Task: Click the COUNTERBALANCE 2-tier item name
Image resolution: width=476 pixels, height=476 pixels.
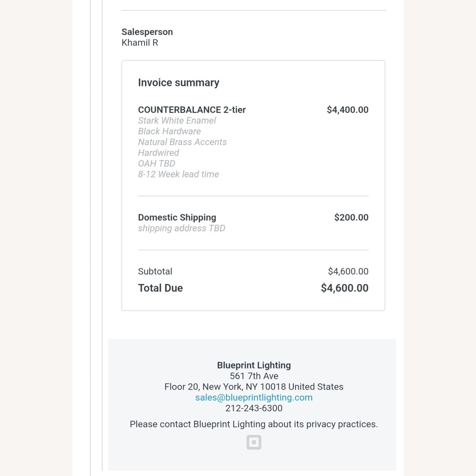Action: [192, 110]
